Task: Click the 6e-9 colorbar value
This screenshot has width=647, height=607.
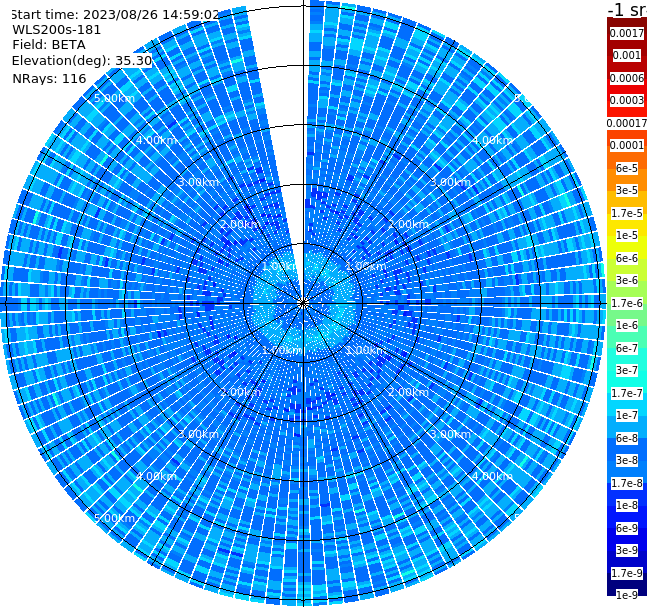Action: [627, 528]
